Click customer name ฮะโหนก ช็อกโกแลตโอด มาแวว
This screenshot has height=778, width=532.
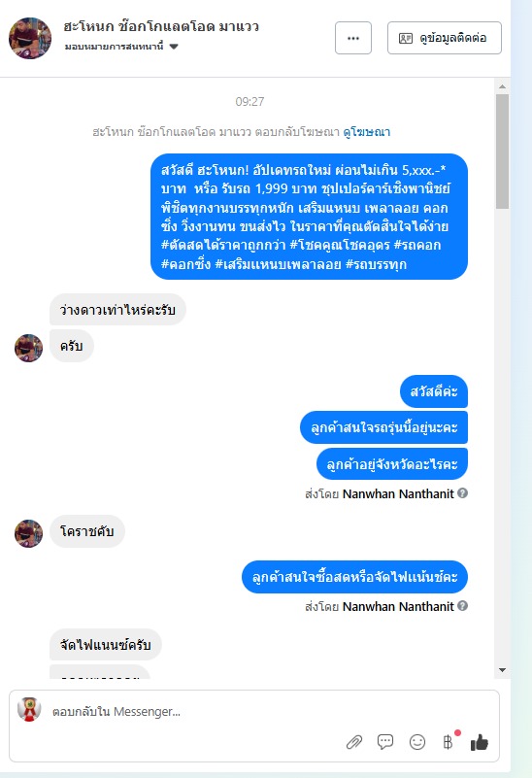161,26
